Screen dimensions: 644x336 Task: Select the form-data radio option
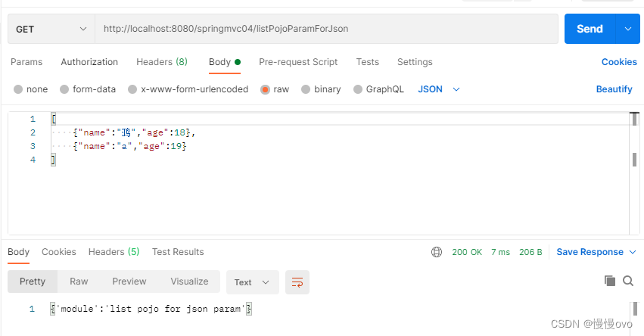[x=64, y=89]
